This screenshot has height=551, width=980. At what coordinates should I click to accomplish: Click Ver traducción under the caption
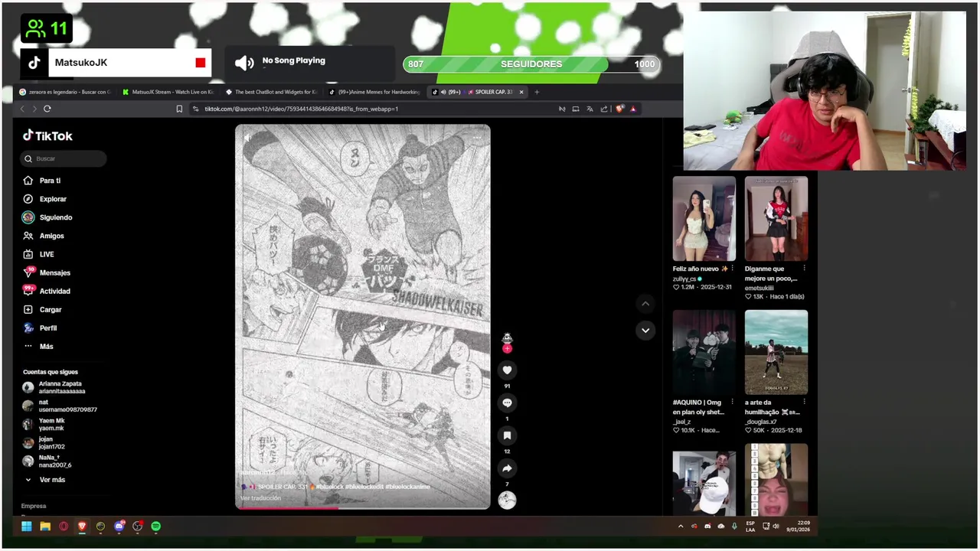[260, 498]
